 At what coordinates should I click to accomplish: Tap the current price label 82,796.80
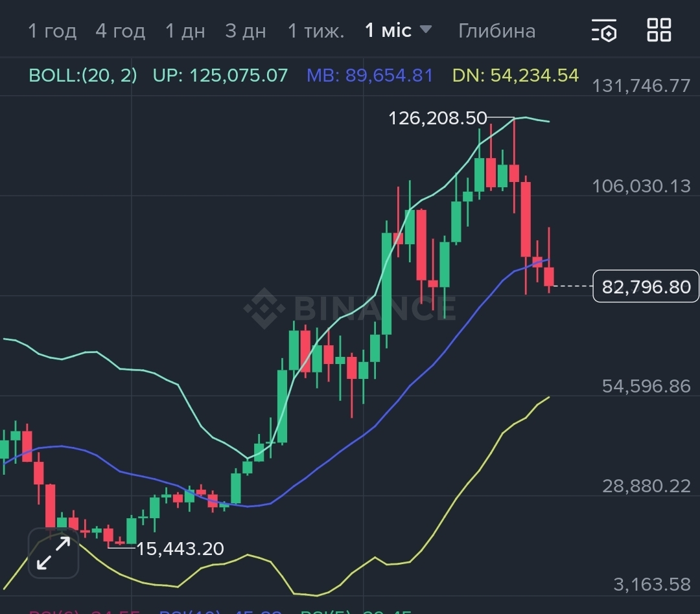[x=646, y=286]
